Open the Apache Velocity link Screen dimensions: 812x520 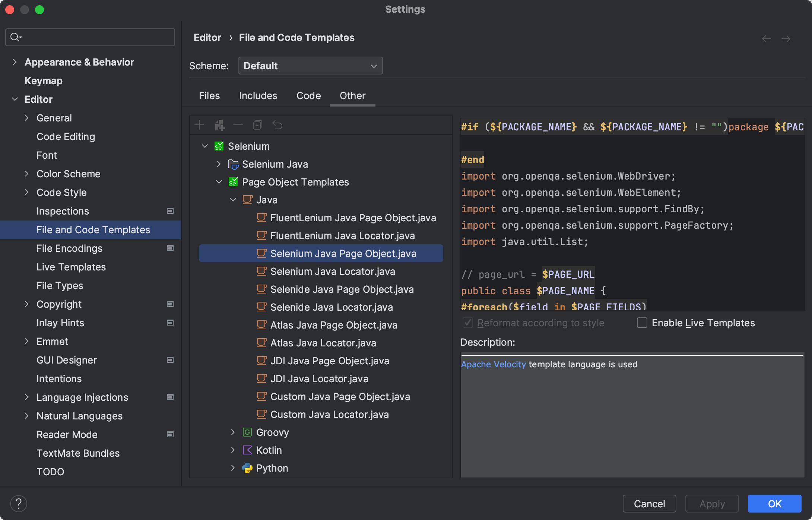(493, 364)
